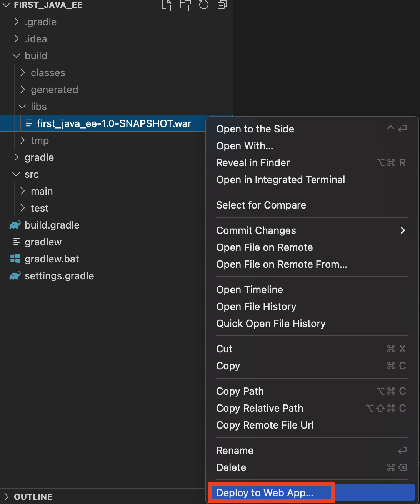Open build.gradle with the elephant icon

click(x=52, y=225)
